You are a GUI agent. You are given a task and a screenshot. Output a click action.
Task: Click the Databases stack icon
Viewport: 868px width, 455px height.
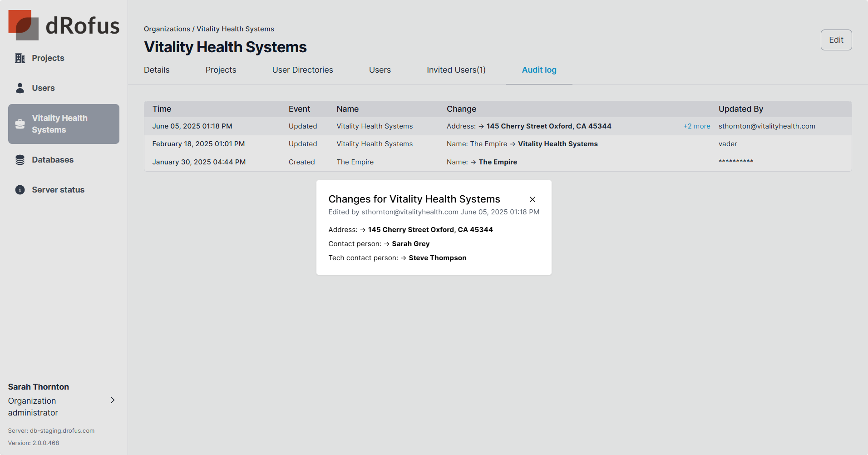tap(20, 160)
